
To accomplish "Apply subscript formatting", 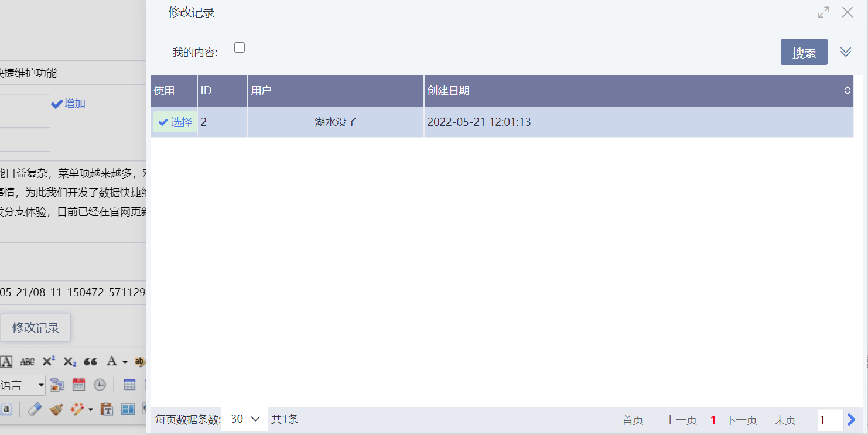I will click(x=70, y=362).
